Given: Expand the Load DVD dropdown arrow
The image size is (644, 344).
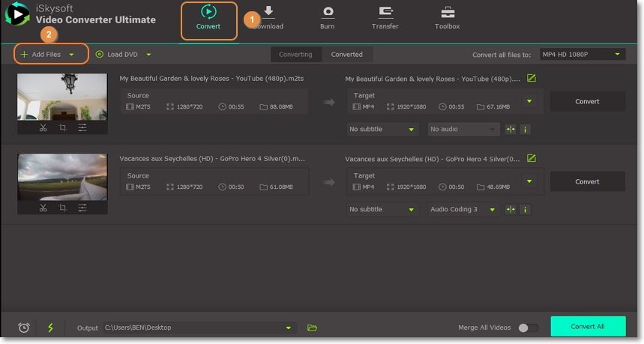Looking at the screenshot, I should tap(148, 55).
